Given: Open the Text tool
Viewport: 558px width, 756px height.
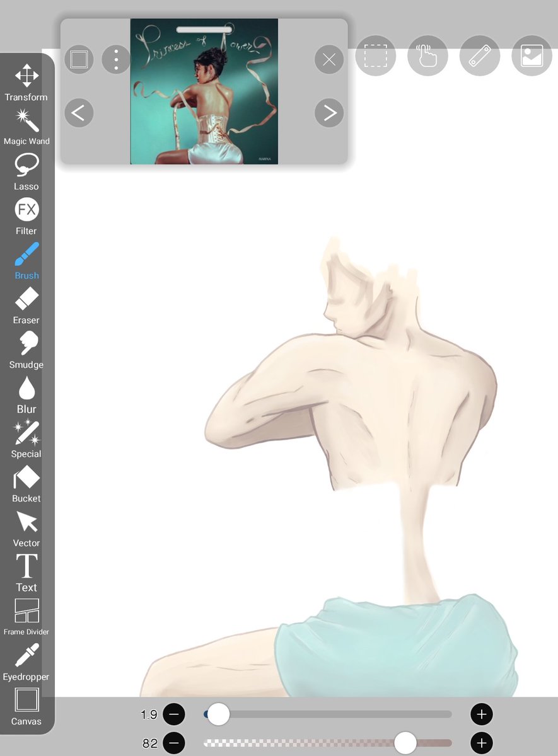Looking at the screenshot, I should pos(26,566).
